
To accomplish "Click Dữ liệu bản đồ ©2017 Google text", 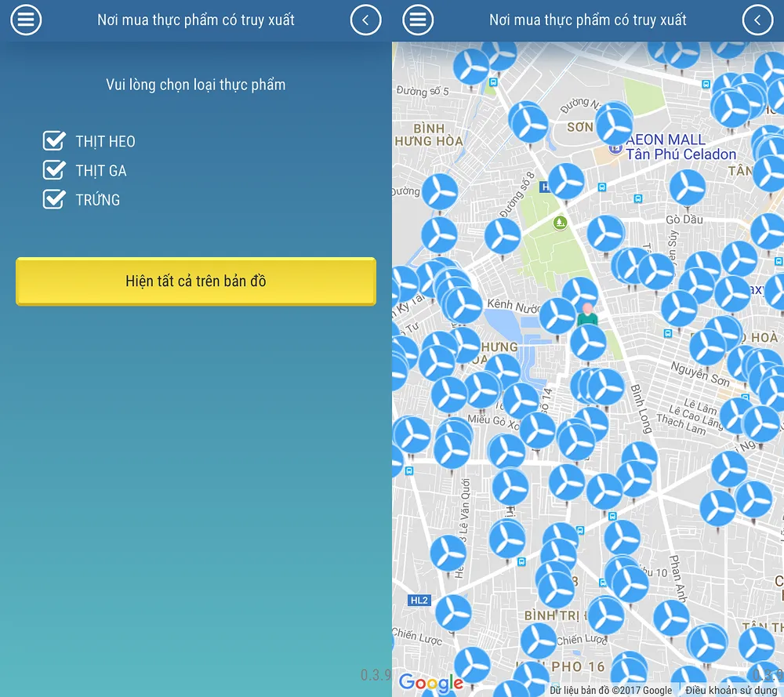I will pos(611,690).
